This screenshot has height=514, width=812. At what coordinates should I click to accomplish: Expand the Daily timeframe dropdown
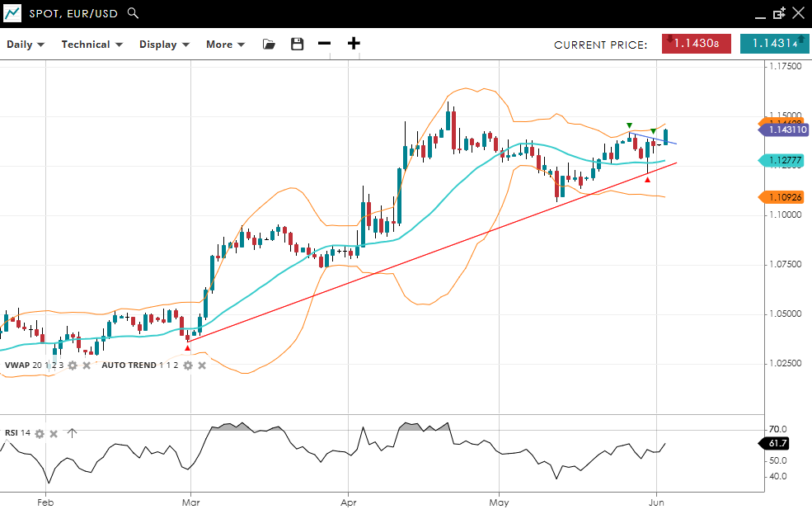[26, 45]
